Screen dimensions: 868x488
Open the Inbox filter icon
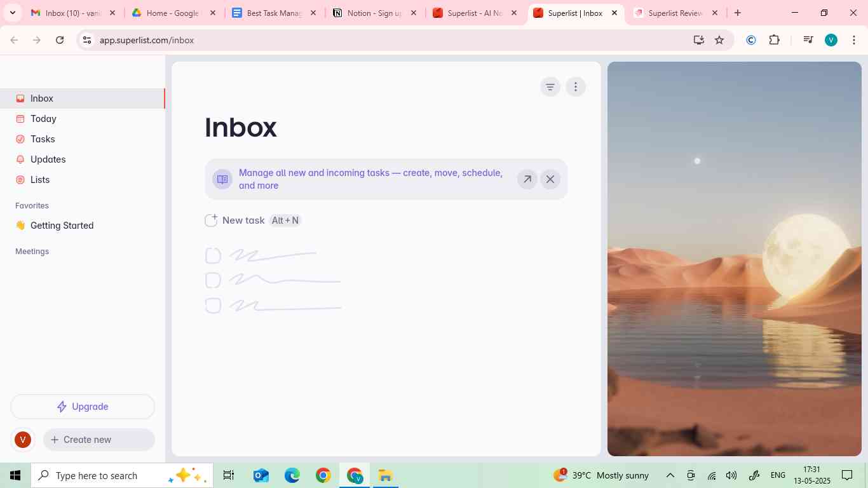[x=550, y=87]
